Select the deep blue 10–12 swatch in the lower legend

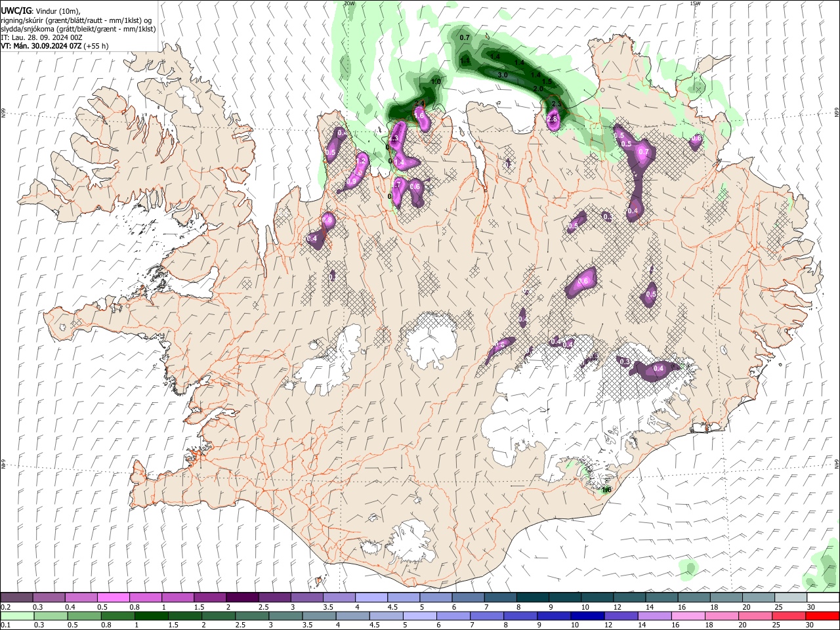tap(586, 616)
